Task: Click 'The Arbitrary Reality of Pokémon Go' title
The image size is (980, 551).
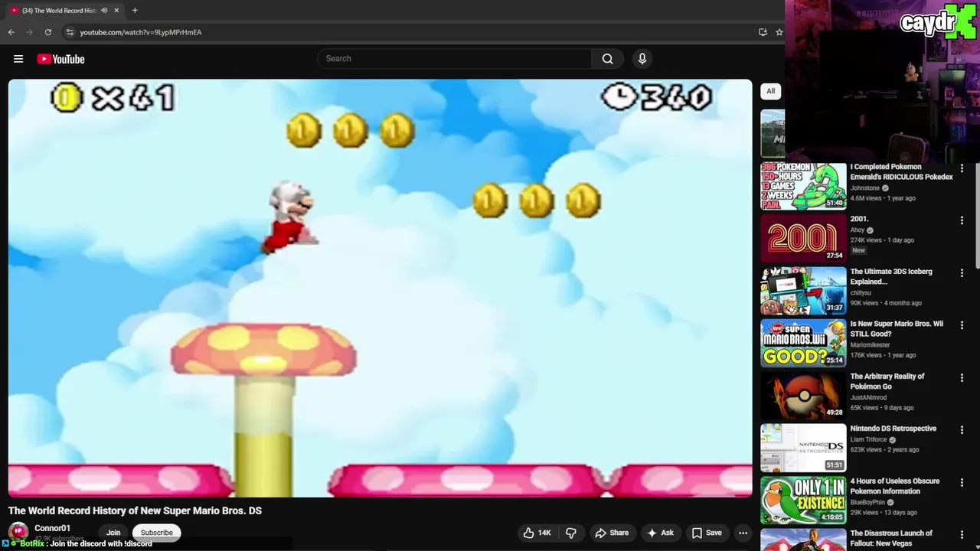Action: (887, 381)
